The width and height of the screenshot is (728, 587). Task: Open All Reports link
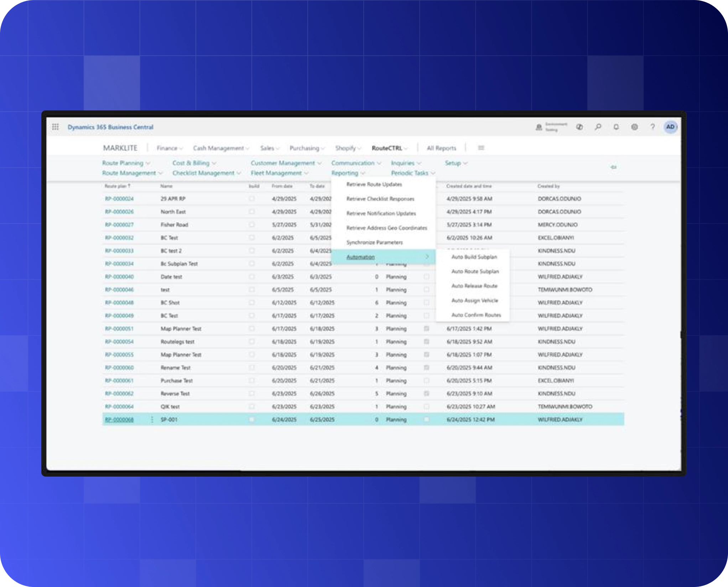[x=441, y=148]
